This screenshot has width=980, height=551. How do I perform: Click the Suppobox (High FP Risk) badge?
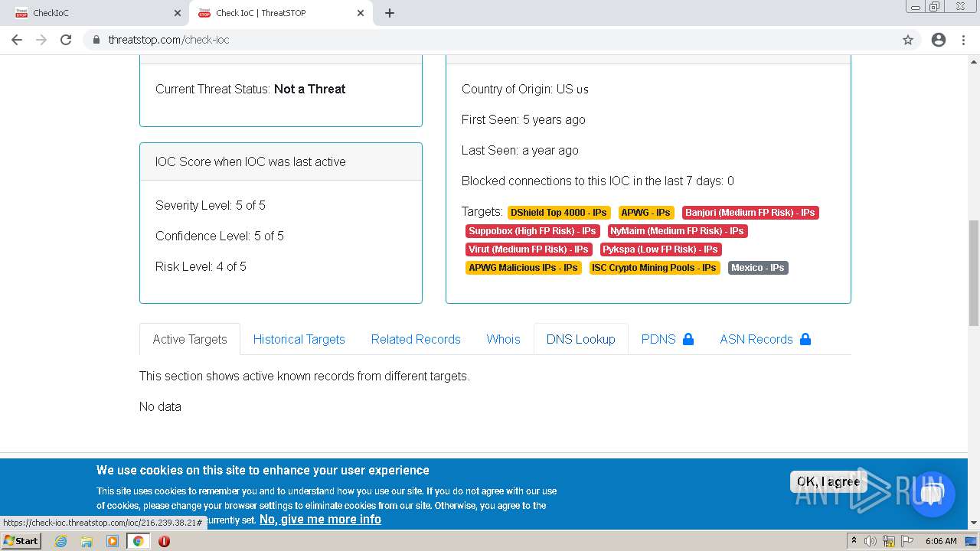click(x=532, y=231)
